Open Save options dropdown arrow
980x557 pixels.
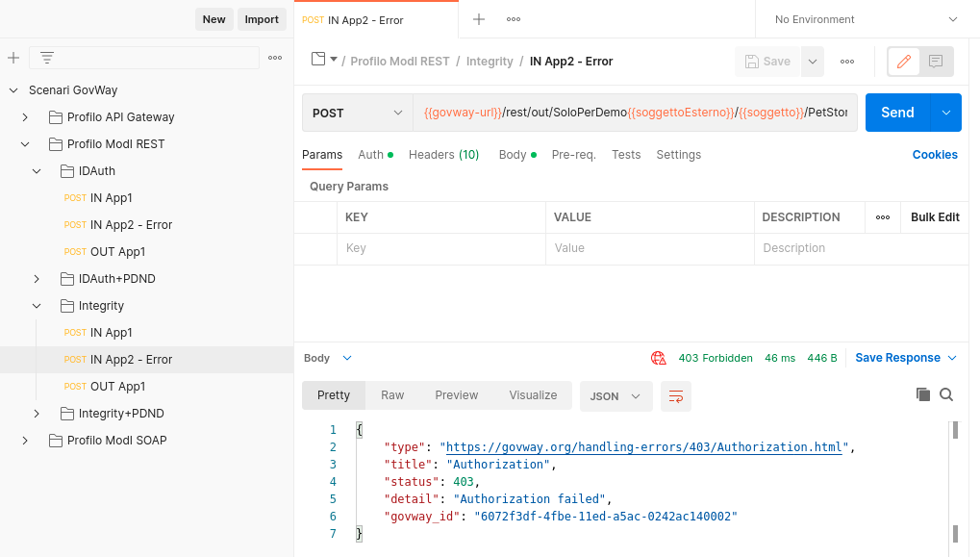pyautogui.click(x=813, y=62)
